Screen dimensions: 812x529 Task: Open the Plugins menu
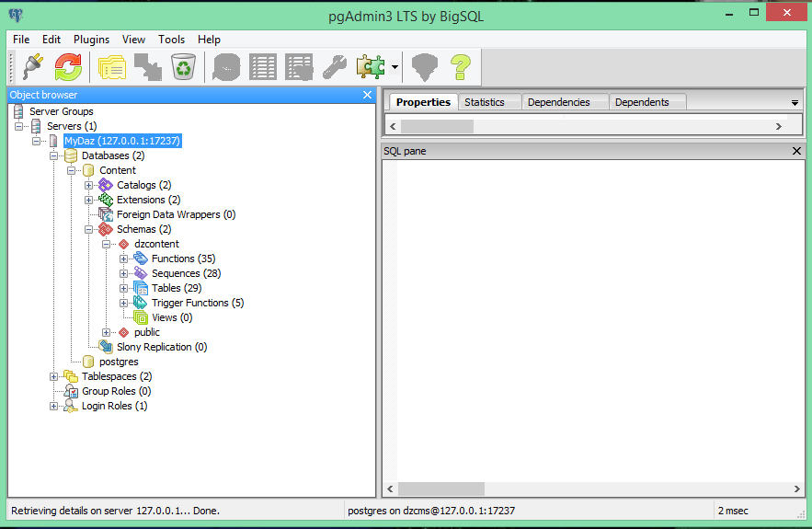click(x=91, y=40)
